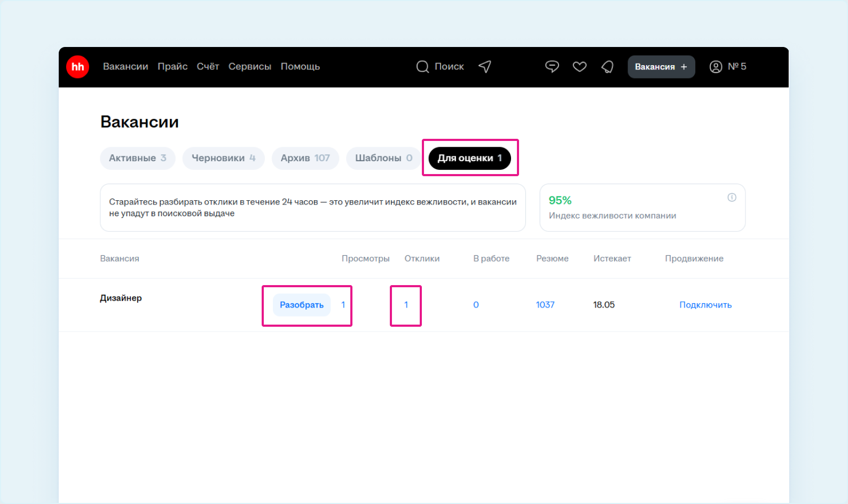
Task: Switch to the Активные tab
Action: [138, 158]
